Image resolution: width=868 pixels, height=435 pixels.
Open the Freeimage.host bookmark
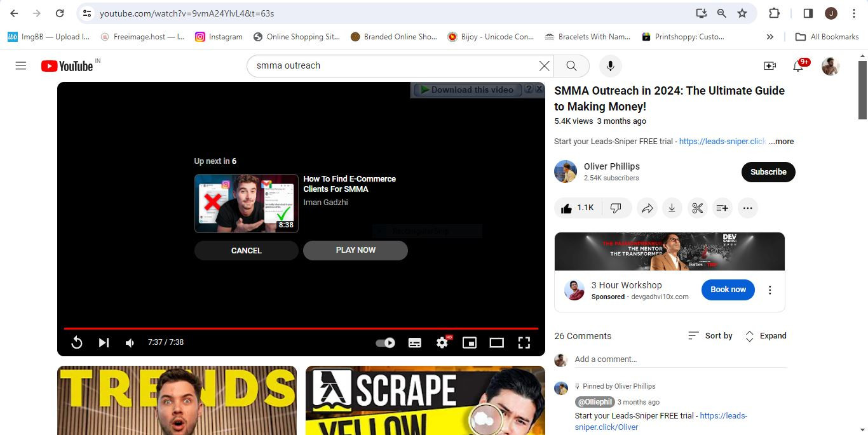[x=142, y=37]
